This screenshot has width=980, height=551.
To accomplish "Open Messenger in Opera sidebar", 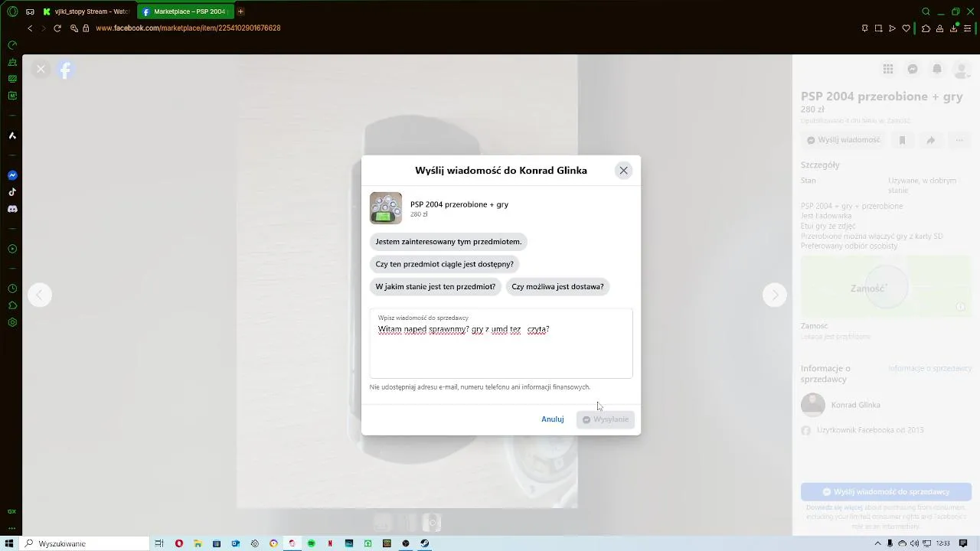I will 12,175.
